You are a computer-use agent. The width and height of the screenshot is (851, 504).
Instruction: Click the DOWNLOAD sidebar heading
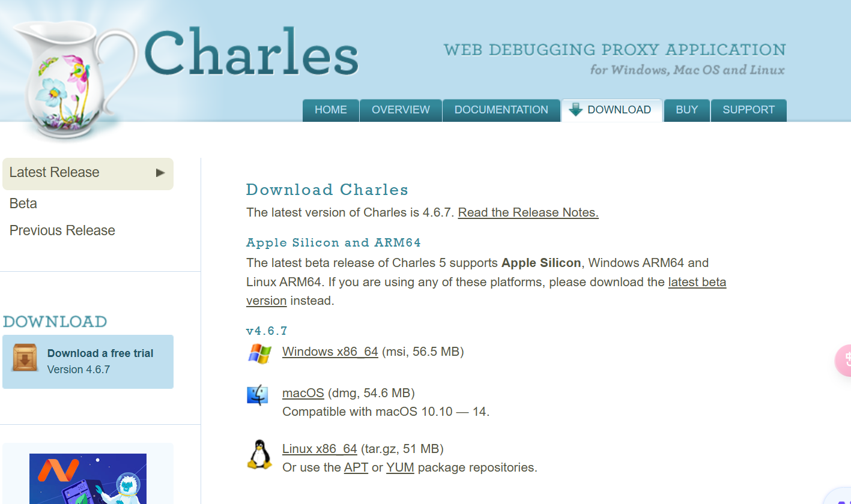pos(55,322)
